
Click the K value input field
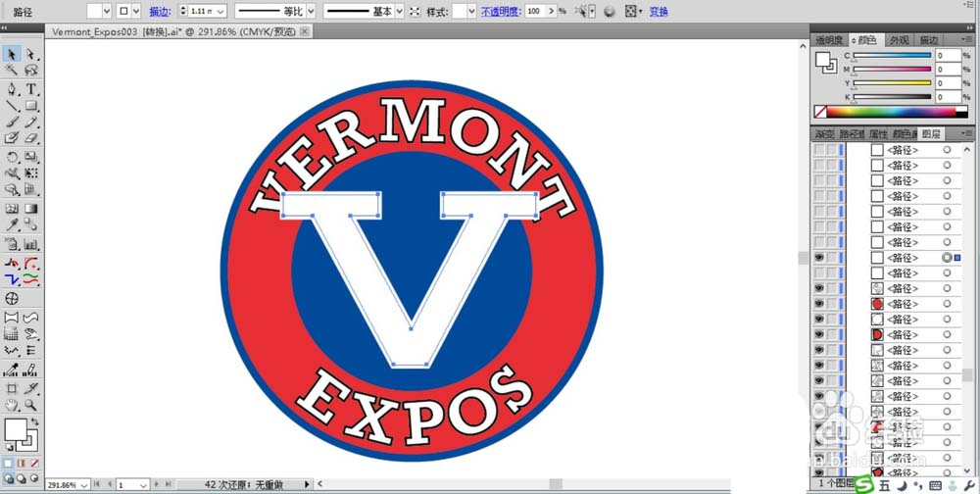coord(948,97)
